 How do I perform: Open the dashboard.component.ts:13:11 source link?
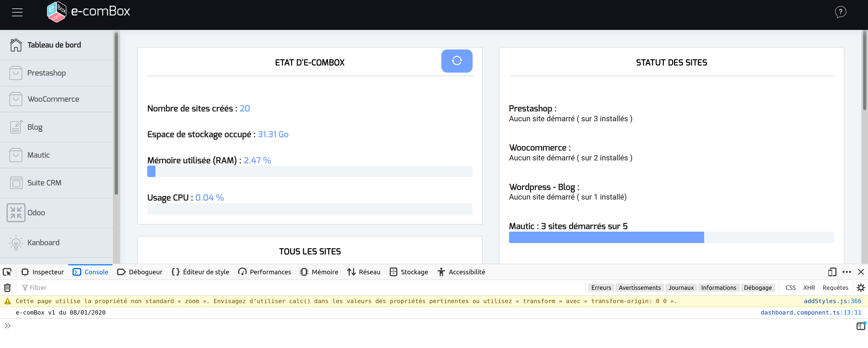810,313
